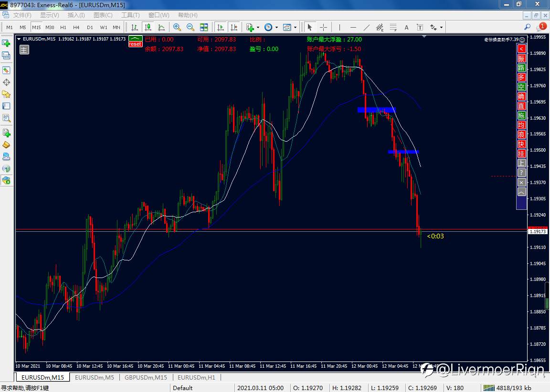Insert text with the A tool

click(407, 27)
